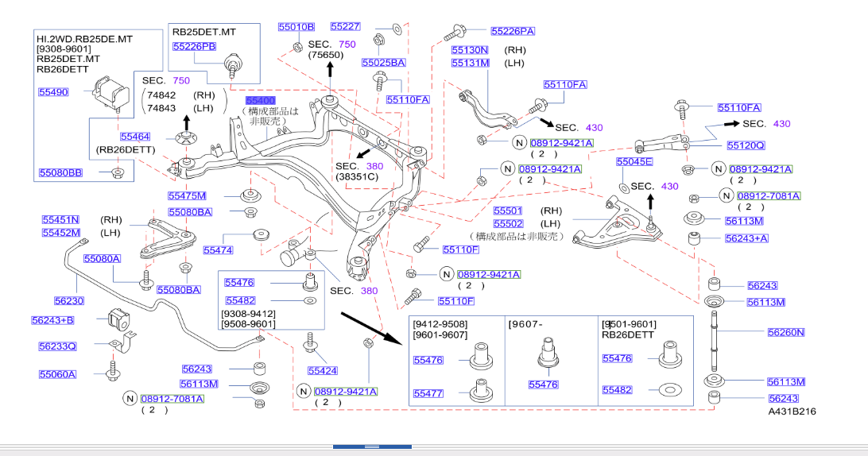Click part number 56243+A

746,238
